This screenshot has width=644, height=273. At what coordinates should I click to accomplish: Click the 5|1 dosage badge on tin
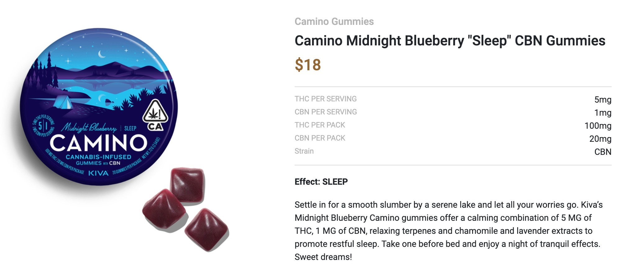tap(43, 126)
